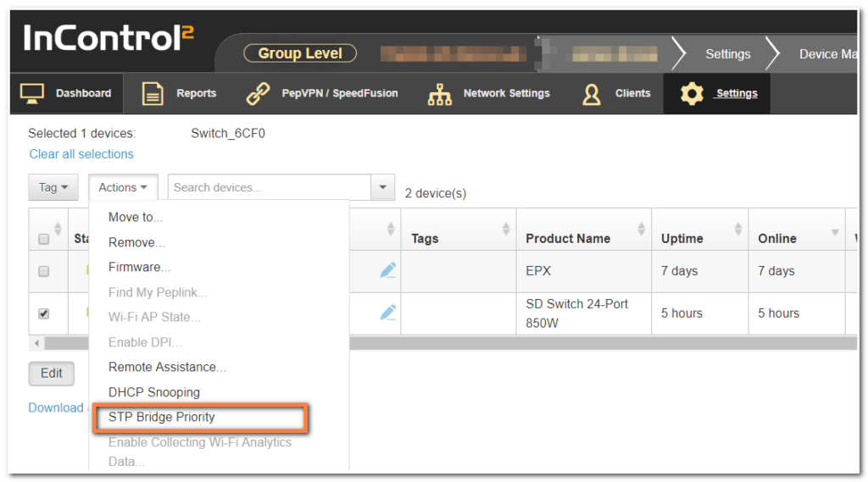Viewport: 868px width, 482px height.
Task: Sort by Uptime column arrows
Action: pyautogui.click(x=738, y=229)
